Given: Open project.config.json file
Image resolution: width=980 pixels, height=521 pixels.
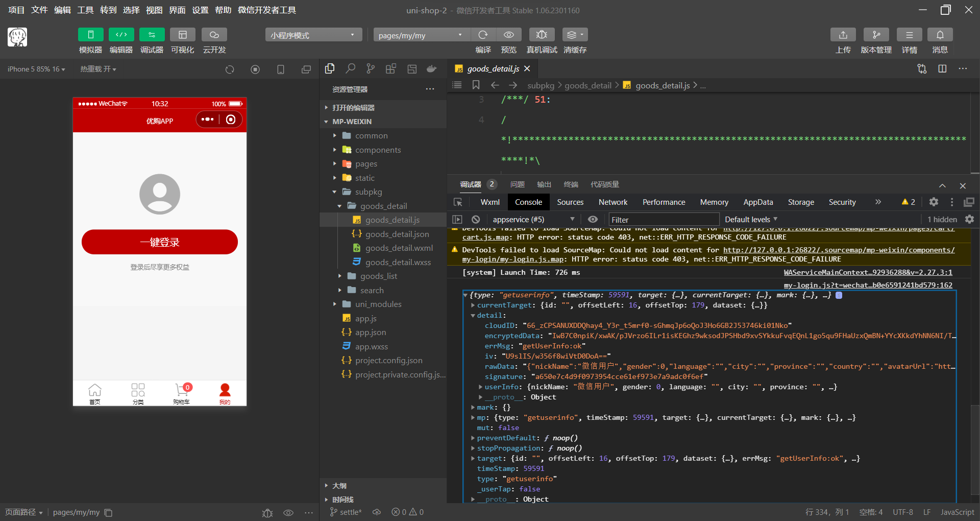Looking at the screenshot, I should click(389, 361).
